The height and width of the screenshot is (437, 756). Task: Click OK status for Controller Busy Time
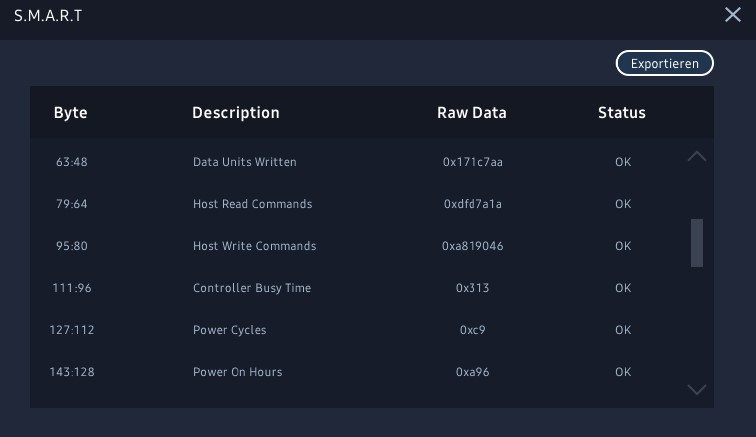[x=622, y=288]
